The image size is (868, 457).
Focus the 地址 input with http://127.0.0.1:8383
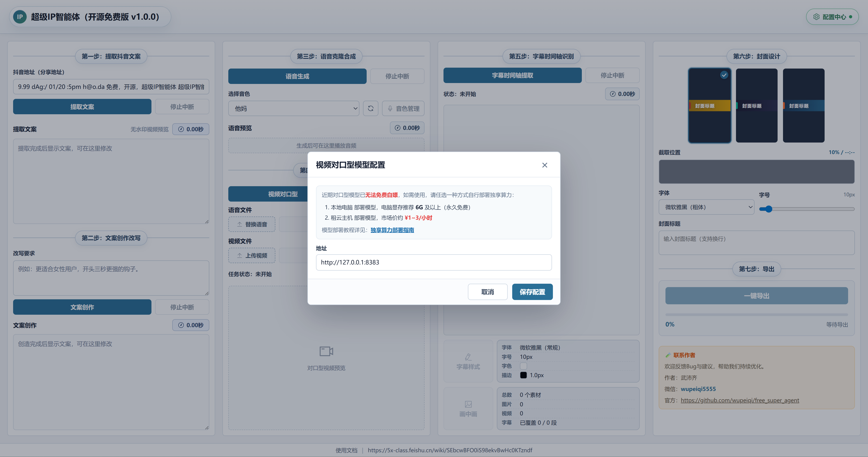[434, 262]
